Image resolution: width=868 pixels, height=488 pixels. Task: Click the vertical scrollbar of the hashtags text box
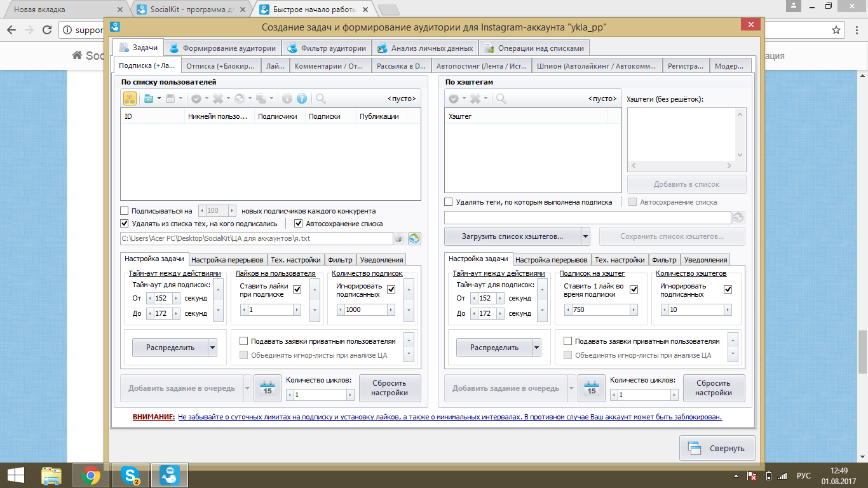pos(740,134)
